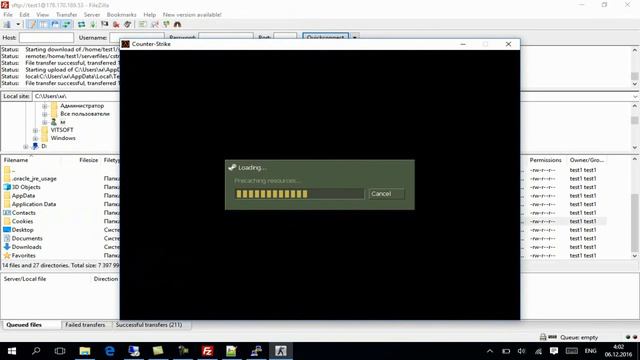
Task: Switch to FileZilla via taskbar icon
Action: click(x=207, y=351)
